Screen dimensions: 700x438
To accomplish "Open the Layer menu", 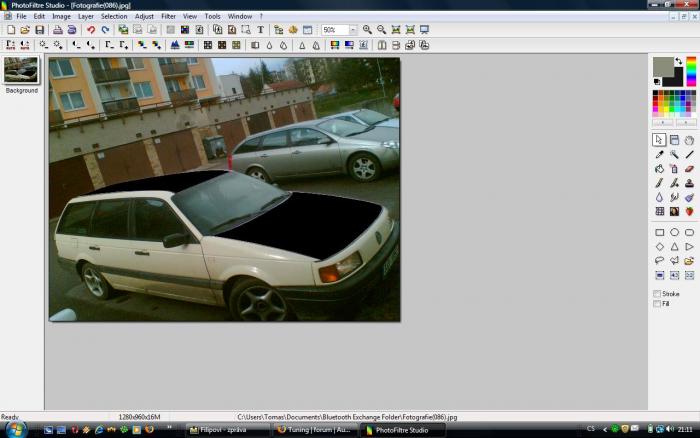I will click(86, 17).
